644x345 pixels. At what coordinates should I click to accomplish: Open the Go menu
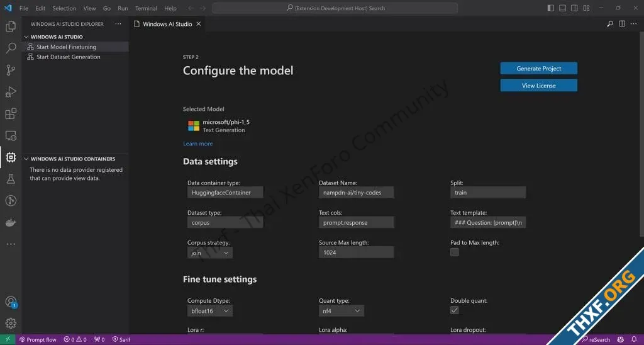pyautogui.click(x=107, y=8)
